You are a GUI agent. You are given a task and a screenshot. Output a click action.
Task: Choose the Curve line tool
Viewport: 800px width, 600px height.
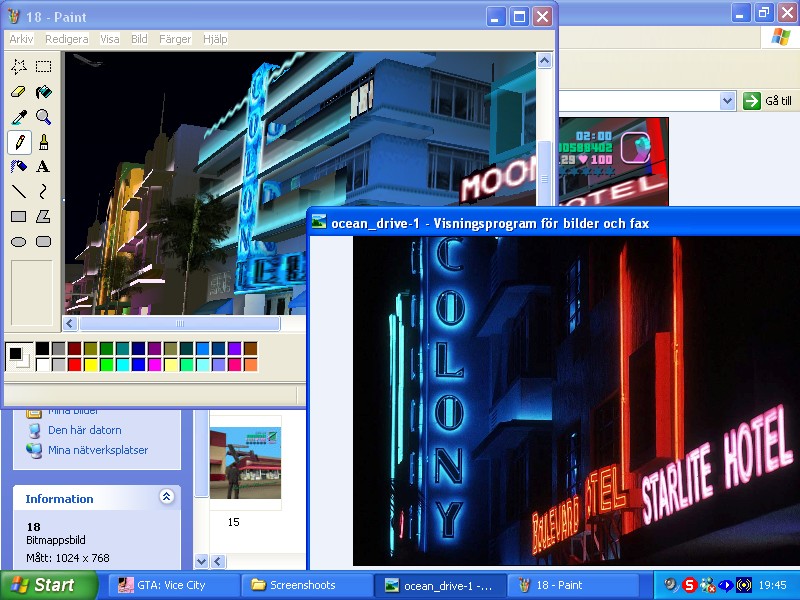pyautogui.click(x=43, y=191)
